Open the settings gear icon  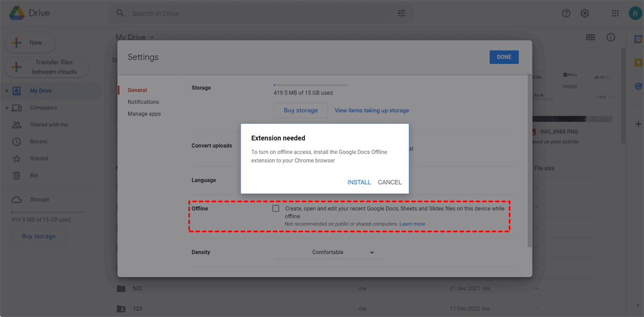tap(585, 13)
